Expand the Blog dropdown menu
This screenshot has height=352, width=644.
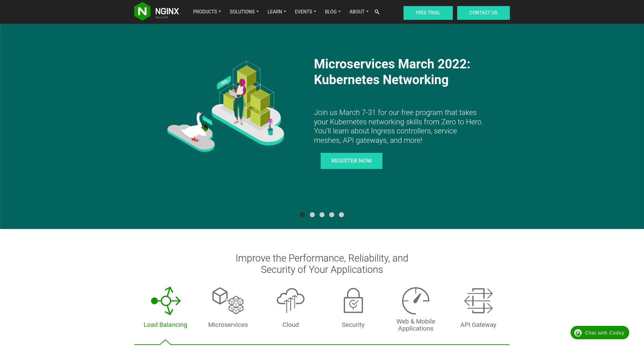coord(333,12)
